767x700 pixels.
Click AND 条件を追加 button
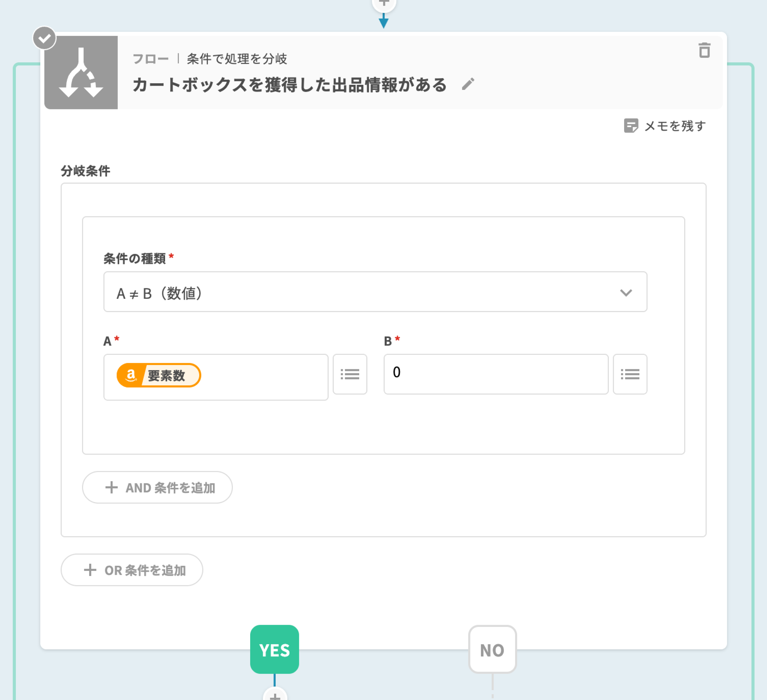(157, 487)
